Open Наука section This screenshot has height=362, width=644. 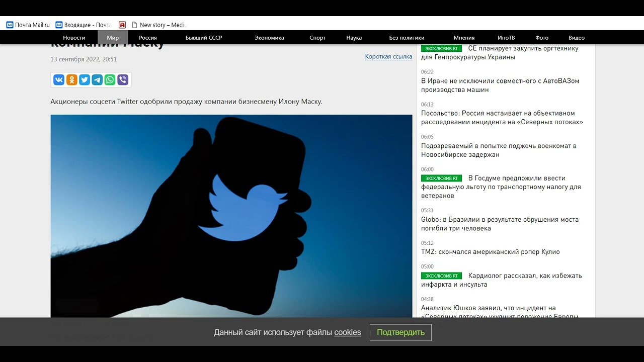point(354,38)
